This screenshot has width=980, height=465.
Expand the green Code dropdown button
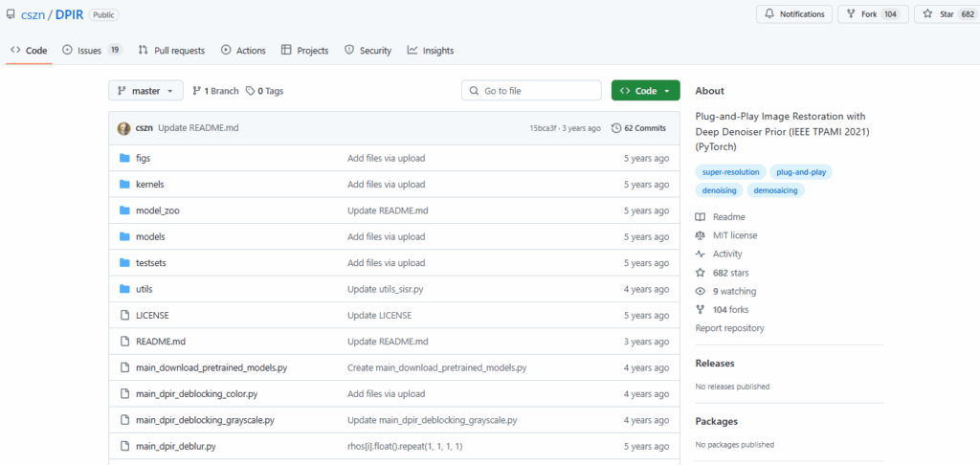(x=646, y=91)
